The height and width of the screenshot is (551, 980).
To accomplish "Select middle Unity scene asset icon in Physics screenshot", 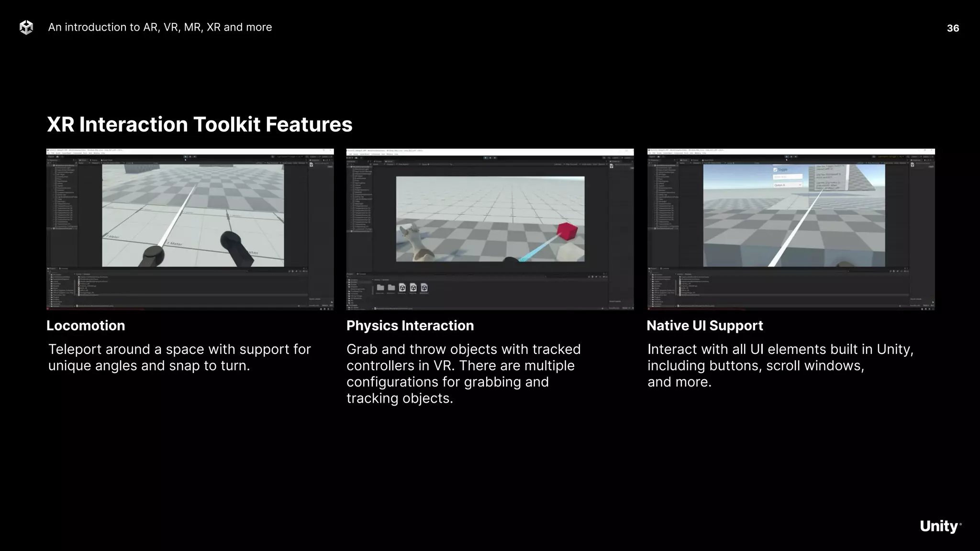I will point(413,287).
